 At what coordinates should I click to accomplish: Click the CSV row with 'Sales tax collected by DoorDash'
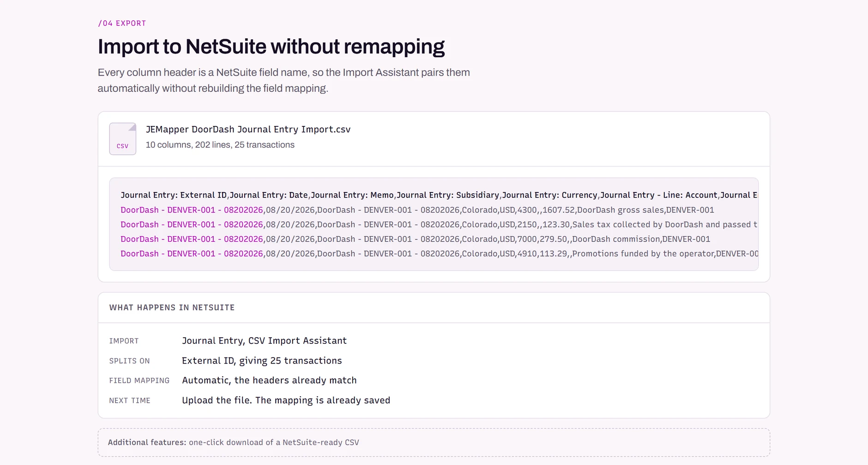pyautogui.click(x=439, y=225)
